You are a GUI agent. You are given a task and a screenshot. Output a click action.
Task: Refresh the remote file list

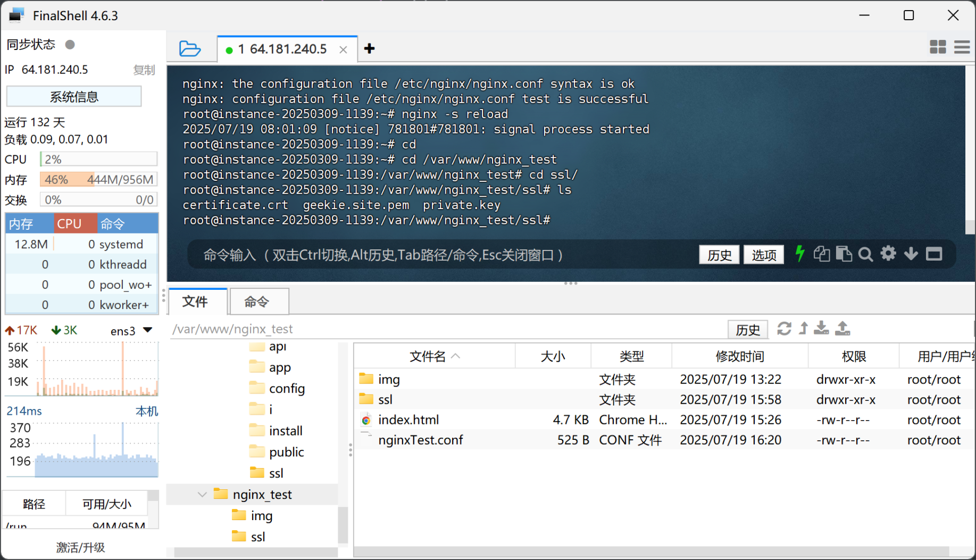click(784, 329)
